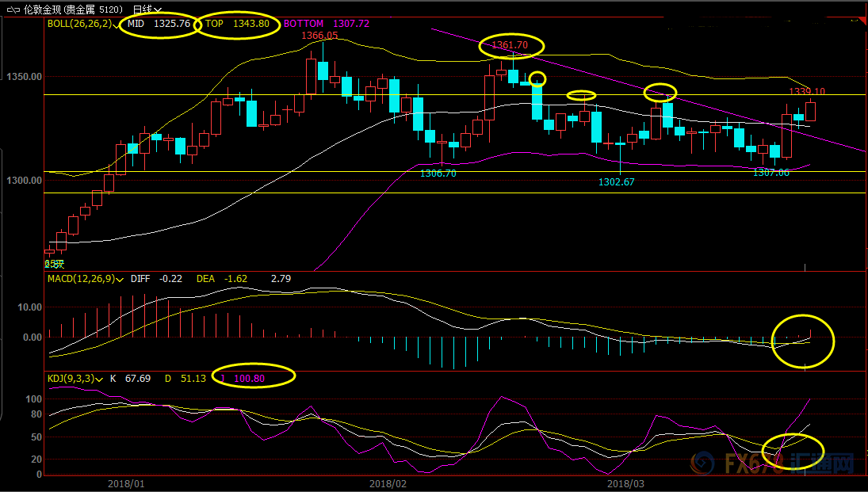Select the TOP 1343.80 value
This screenshot has height=492, width=868.
click(x=238, y=24)
